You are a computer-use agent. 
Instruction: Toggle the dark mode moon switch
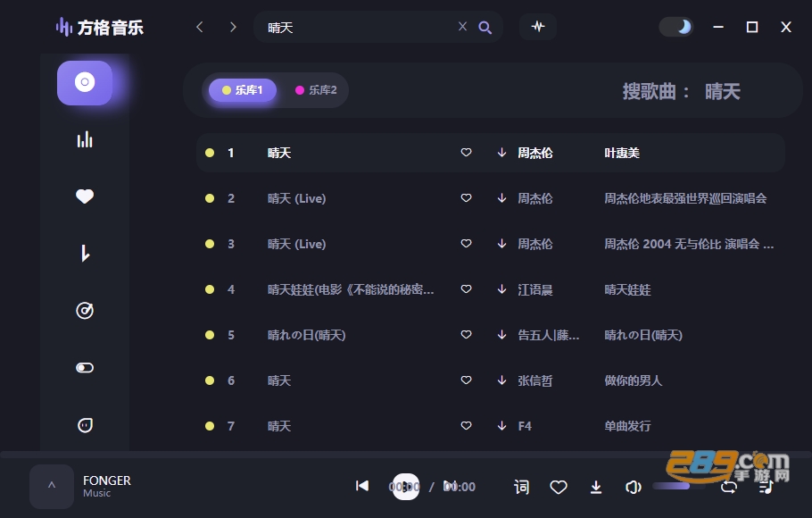(x=676, y=27)
